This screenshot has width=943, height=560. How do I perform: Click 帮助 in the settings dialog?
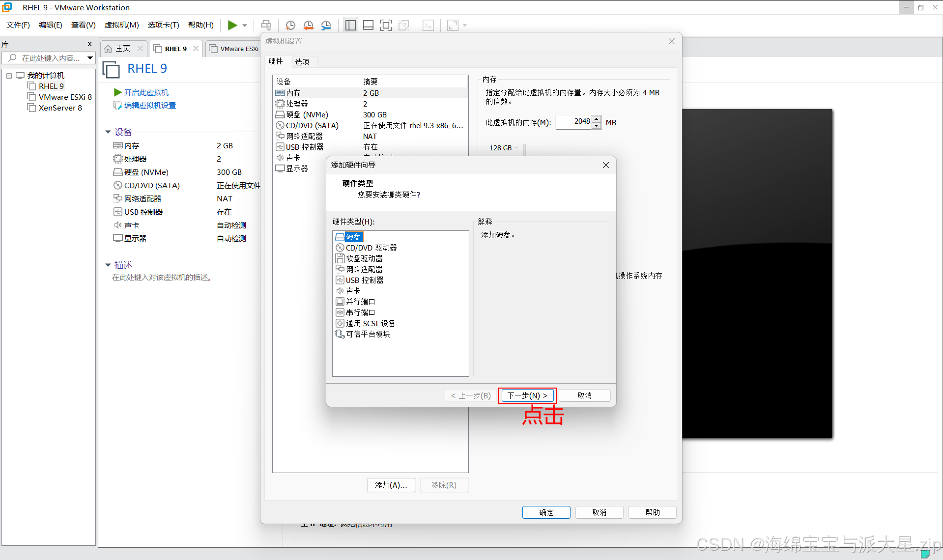tap(653, 512)
